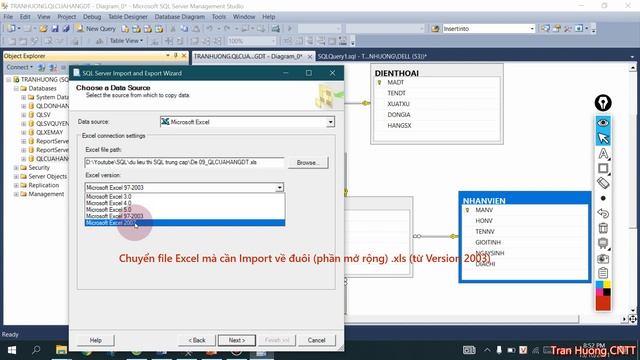Expand the Management tree node
The height and width of the screenshot is (360, 640).
click(x=16, y=194)
